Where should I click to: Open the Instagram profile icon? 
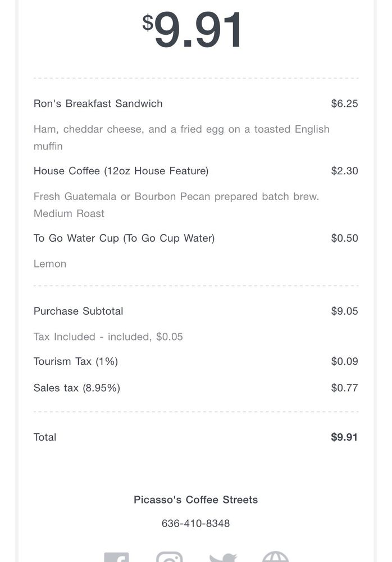[x=169, y=558]
